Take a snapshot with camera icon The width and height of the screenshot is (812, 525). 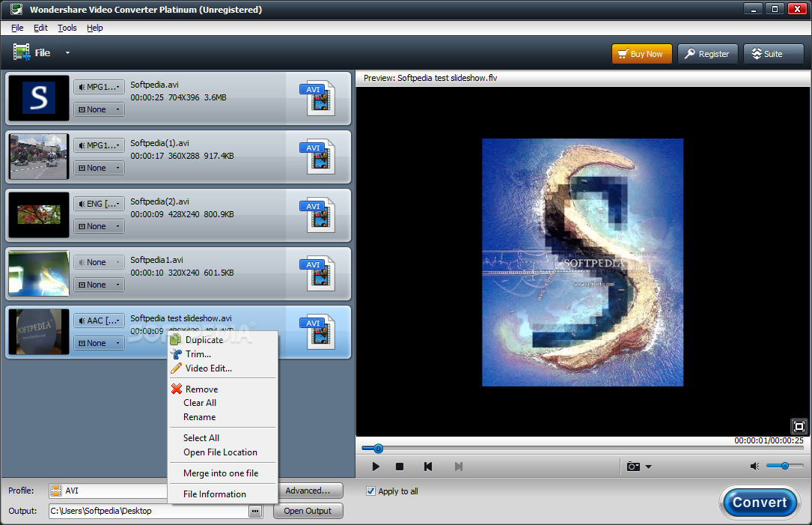tap(633, 467)
